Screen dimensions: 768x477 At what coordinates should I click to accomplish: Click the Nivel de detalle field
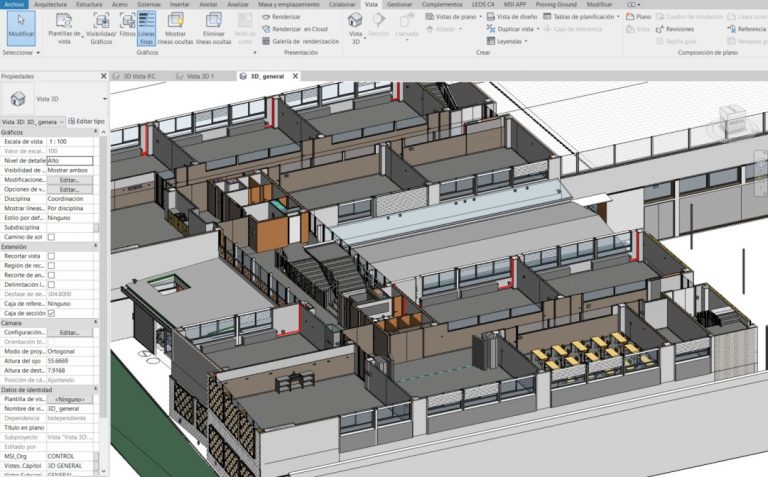pyautogui.click(x=70, y=160)
